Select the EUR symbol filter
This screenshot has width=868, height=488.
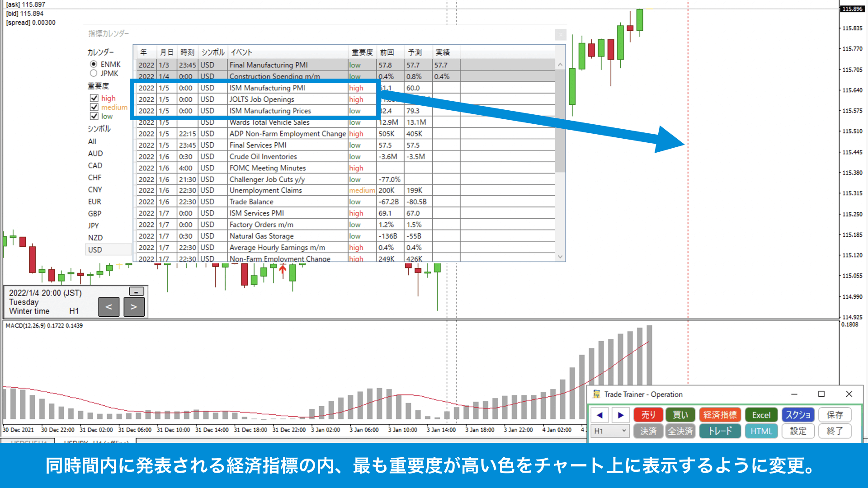[x=95, y=202]
